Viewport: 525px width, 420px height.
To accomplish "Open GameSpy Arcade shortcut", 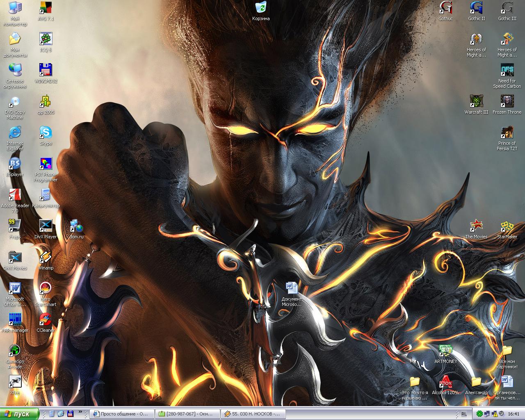I will coord(15,356).
